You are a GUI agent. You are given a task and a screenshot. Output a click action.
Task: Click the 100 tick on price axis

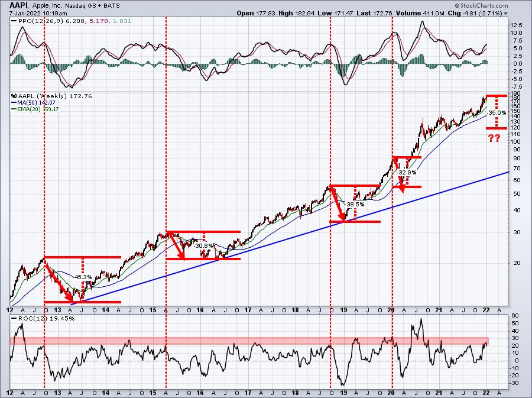(515, 141)
